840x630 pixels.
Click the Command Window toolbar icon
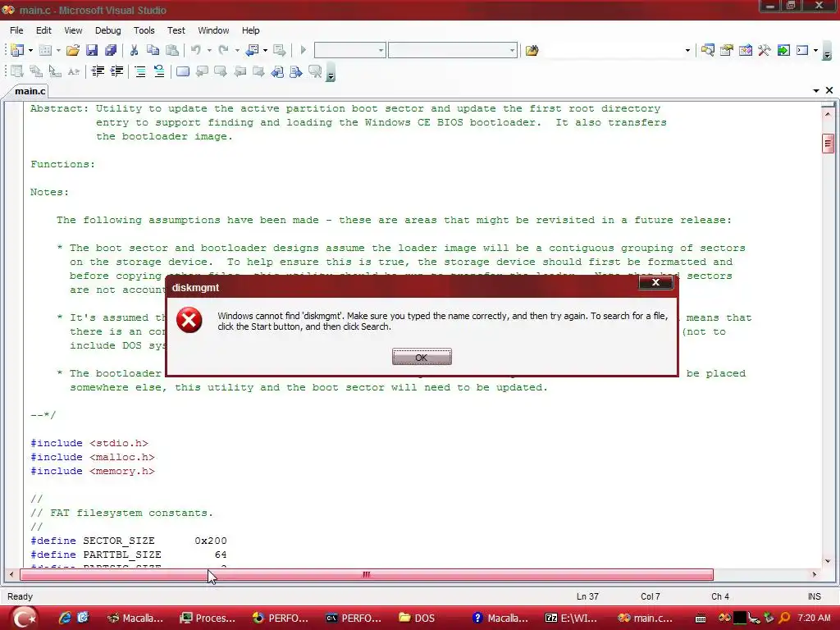pyautogui.click(x=802, y=50)
